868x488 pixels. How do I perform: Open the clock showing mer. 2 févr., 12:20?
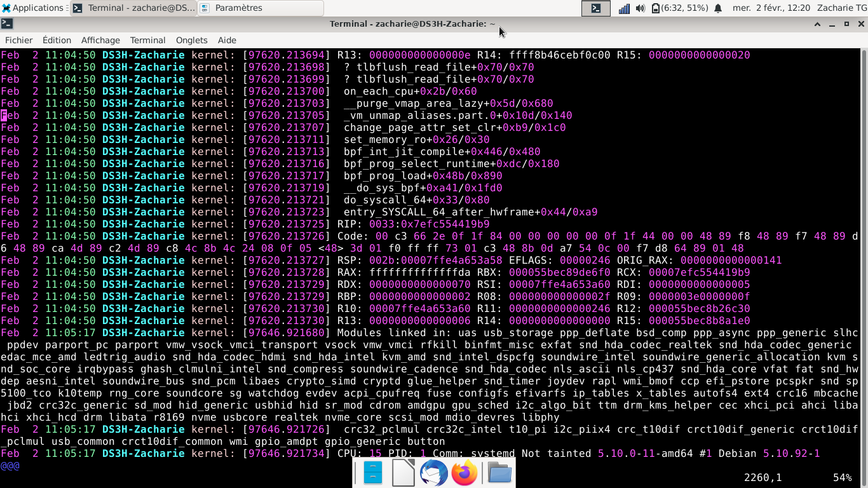(x=771, y=8)
